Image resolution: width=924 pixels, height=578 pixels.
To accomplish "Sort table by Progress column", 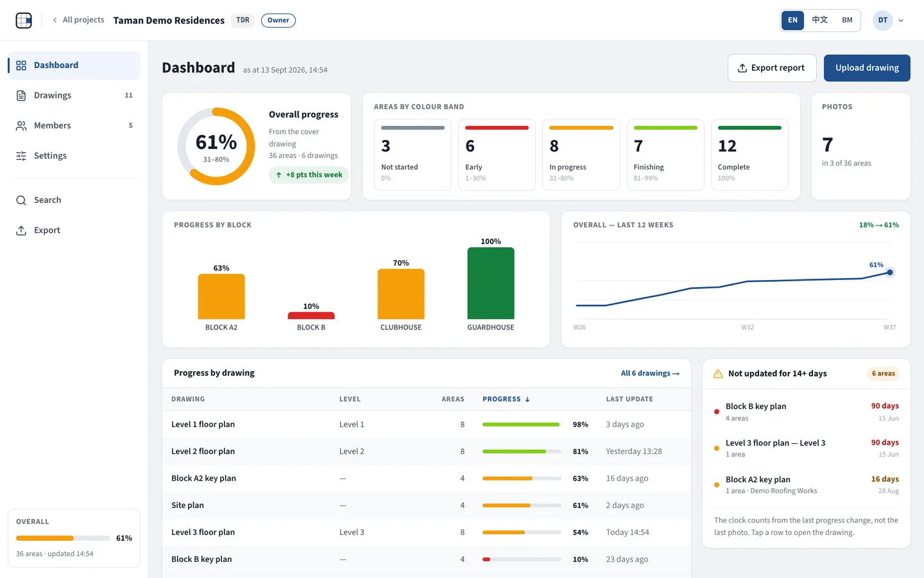I will point(506,399).
